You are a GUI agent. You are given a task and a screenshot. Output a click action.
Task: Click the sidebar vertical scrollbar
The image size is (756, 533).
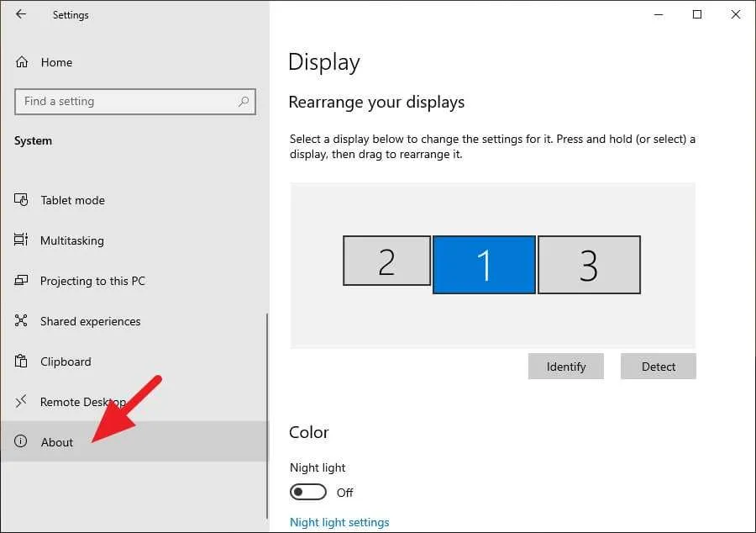tap(266, 416)
